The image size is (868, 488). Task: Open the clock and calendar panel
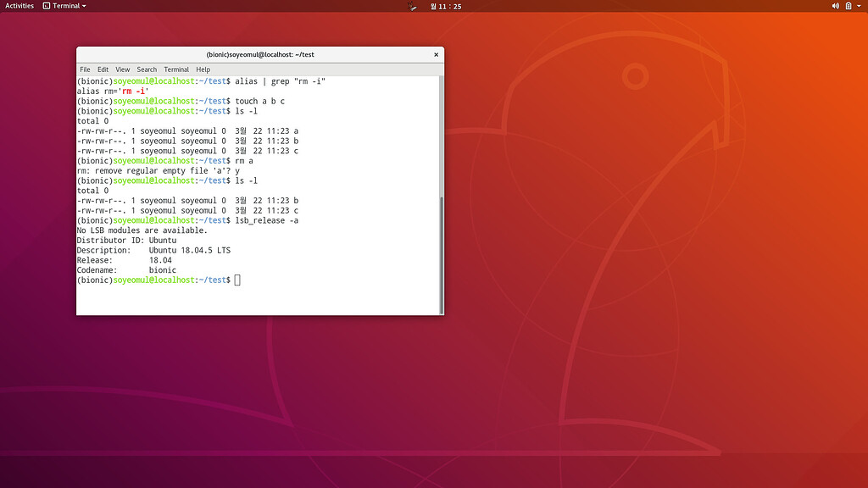coord(446,6)
